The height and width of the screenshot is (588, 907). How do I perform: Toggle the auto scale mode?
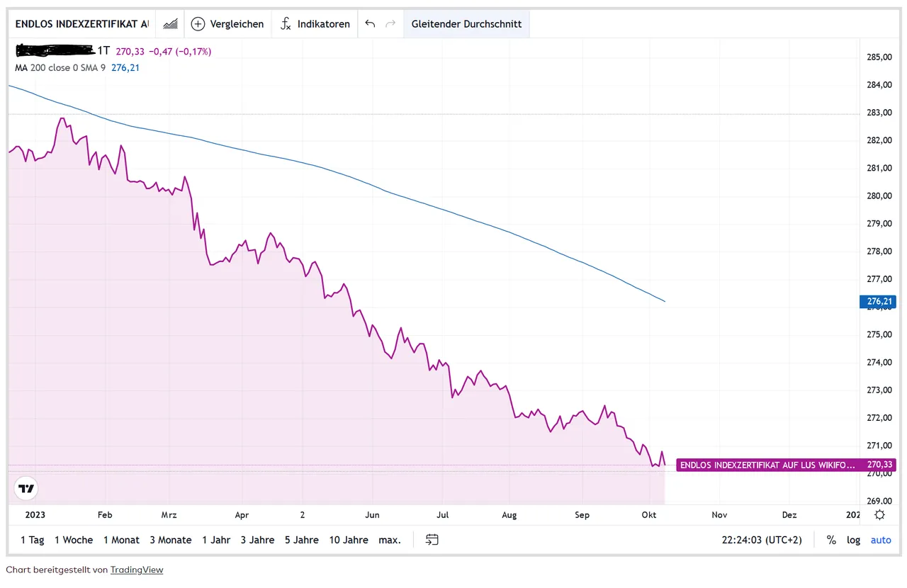(x=881, y=540)
